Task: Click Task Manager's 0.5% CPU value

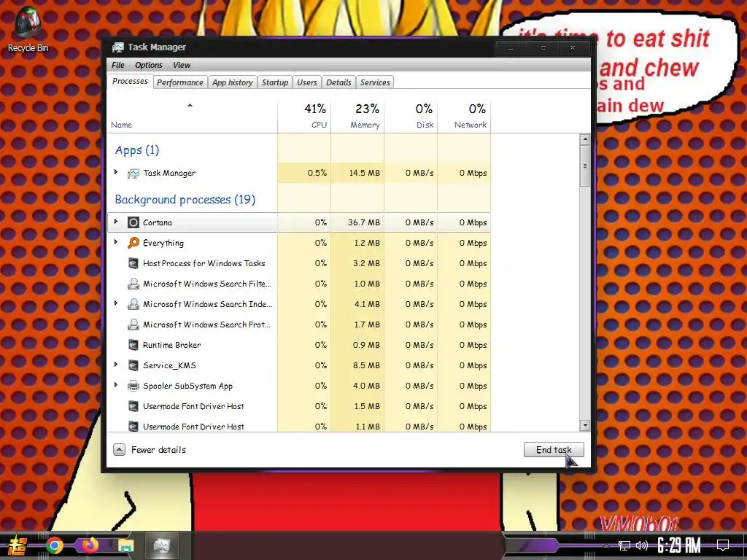Action: pyautogui.click(x=317, y=174)
